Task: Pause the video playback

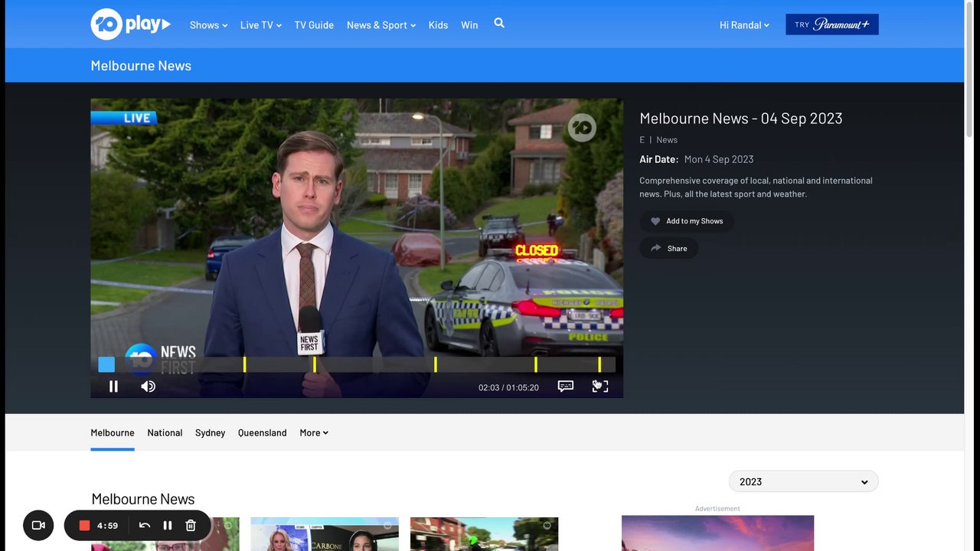Action: tap(113, 386)
